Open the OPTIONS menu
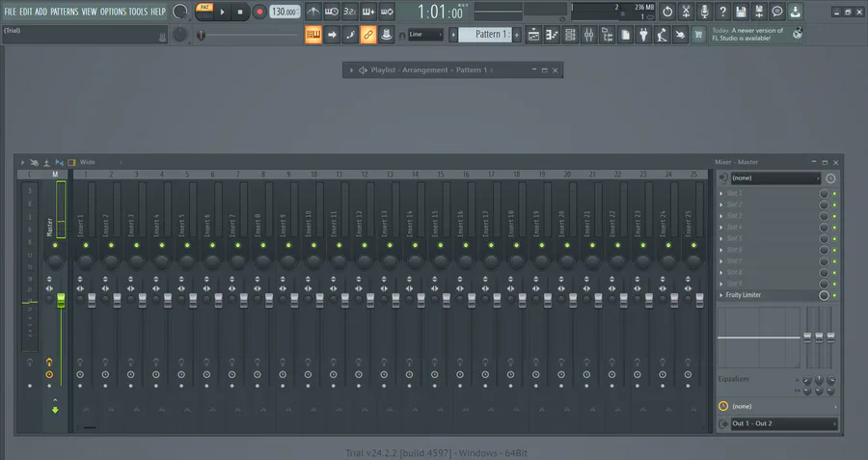Image resolution: width=868 pixels, height=460 pixels. 113,11
